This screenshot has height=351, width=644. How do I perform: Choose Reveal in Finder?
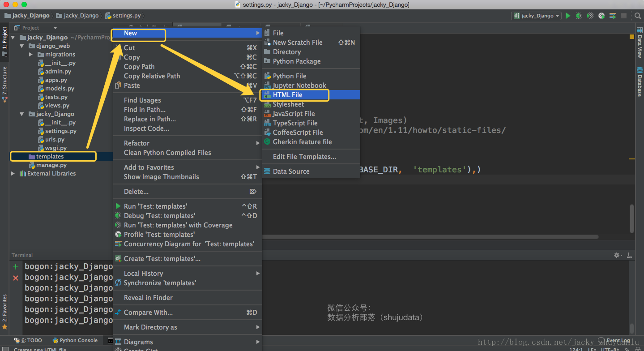coord(188,298)
